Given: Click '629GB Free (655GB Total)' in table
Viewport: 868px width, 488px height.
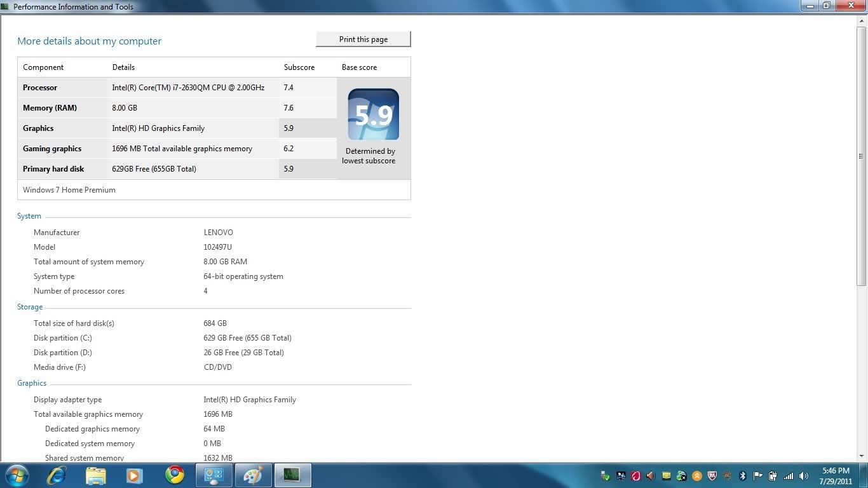Looking at the screenshot, I should (x=154, y=169).
